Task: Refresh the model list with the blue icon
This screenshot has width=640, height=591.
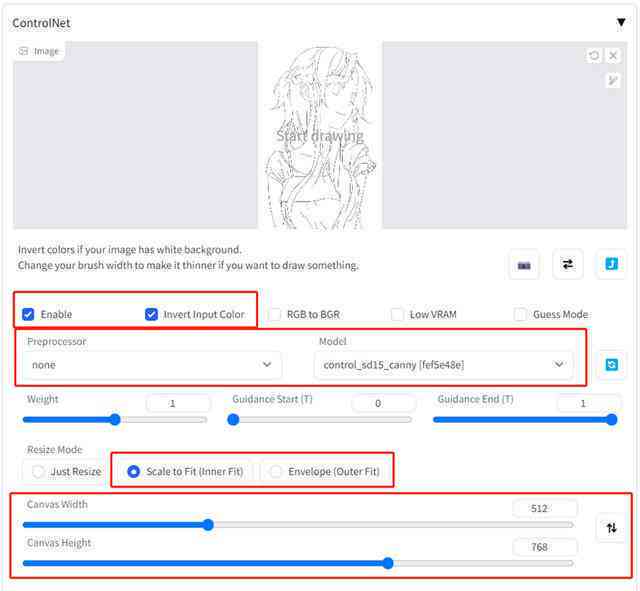Action: point(611,364)
